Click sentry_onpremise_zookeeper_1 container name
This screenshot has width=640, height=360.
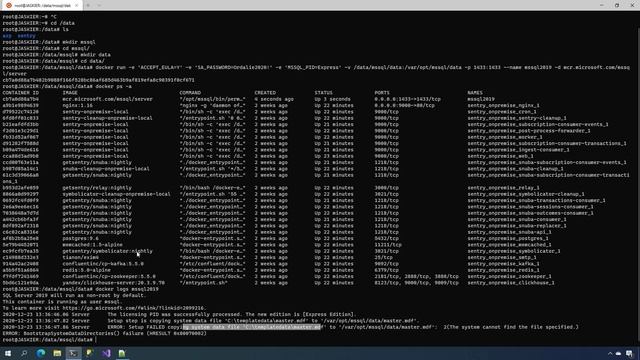509,276
